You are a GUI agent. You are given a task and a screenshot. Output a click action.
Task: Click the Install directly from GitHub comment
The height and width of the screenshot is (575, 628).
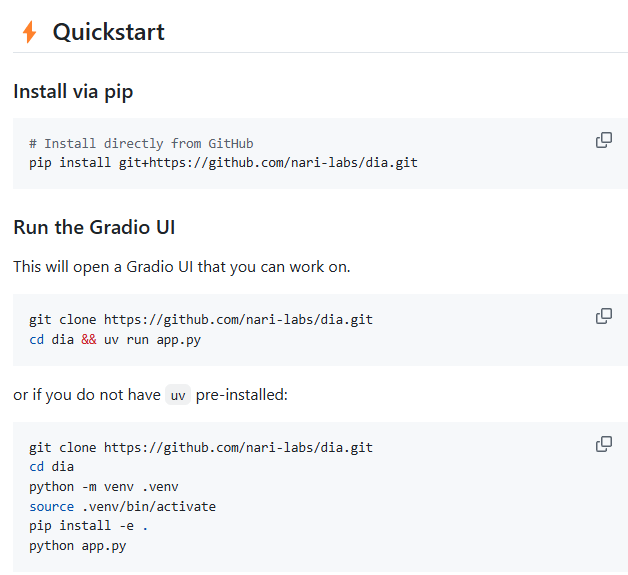(x=141, y=143)
